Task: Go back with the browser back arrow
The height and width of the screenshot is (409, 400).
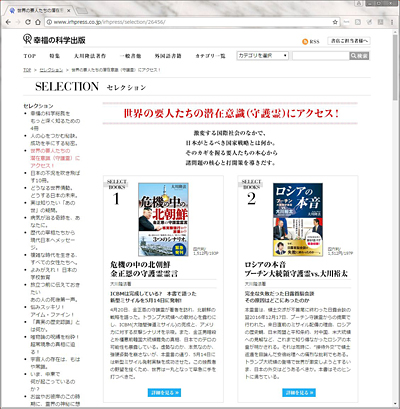Action: (x=9, y=22)
